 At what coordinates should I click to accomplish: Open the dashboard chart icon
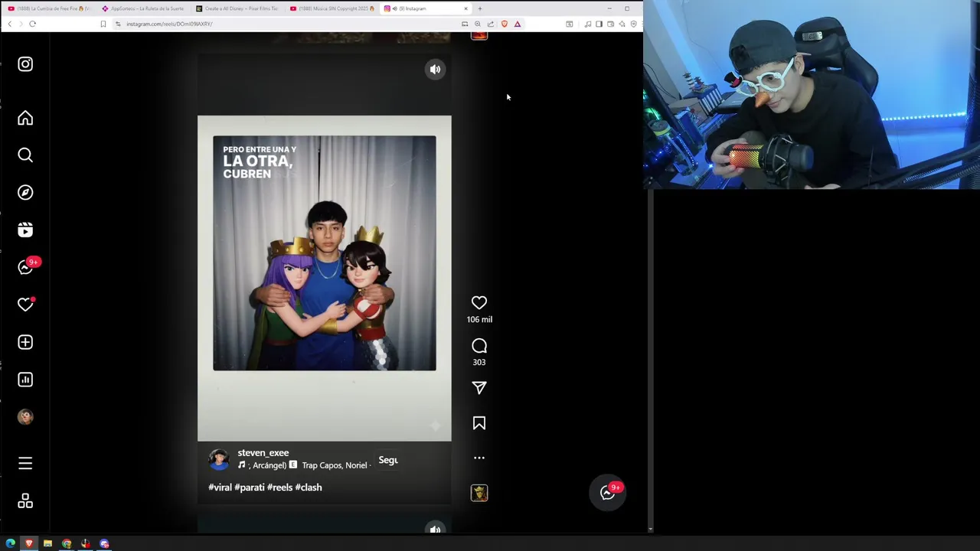coord(25,380)
